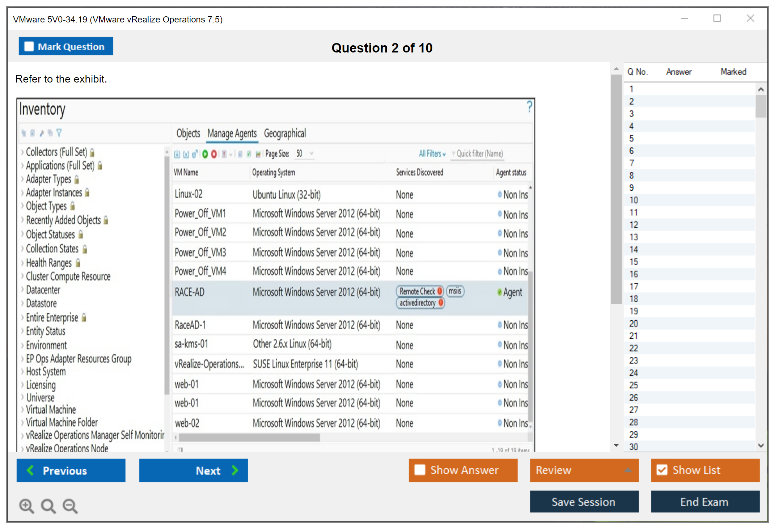The image size is (778, 532).
Task: Open the All Filters dropdown
Action: pos(432,154)
